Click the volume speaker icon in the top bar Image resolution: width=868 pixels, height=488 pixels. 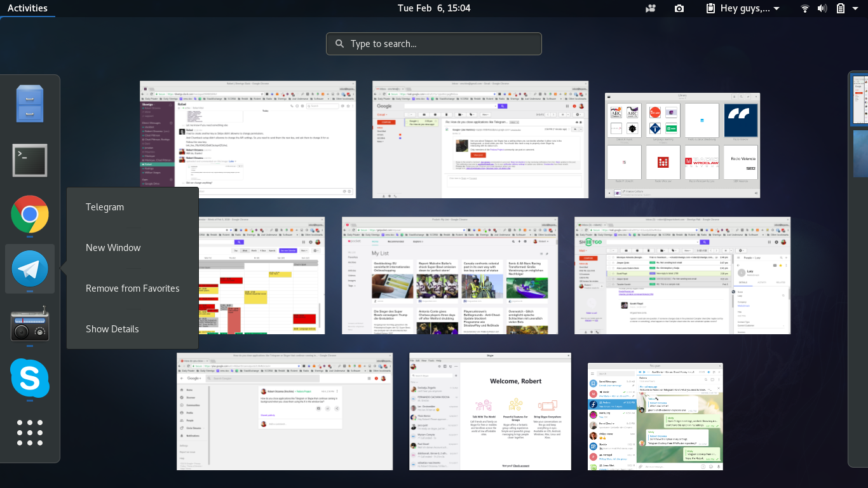(822, 8)
